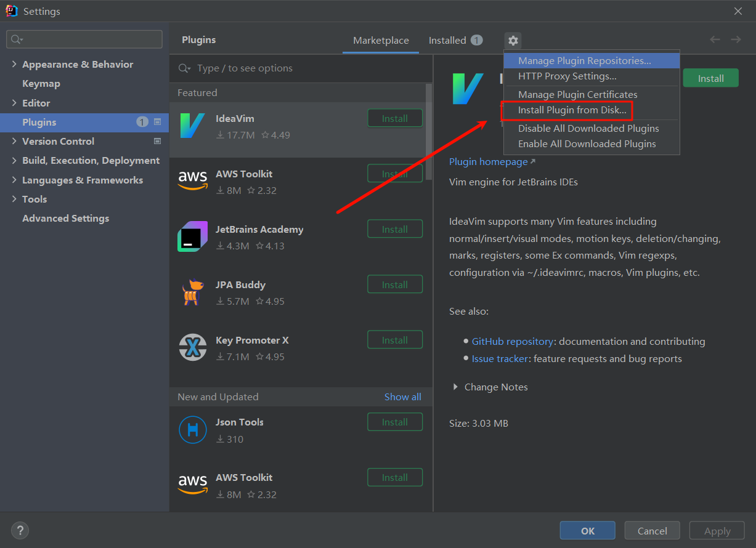Click the JetBrains Academy plugin icon
The image size is (756, 548).
coord(192,236)
